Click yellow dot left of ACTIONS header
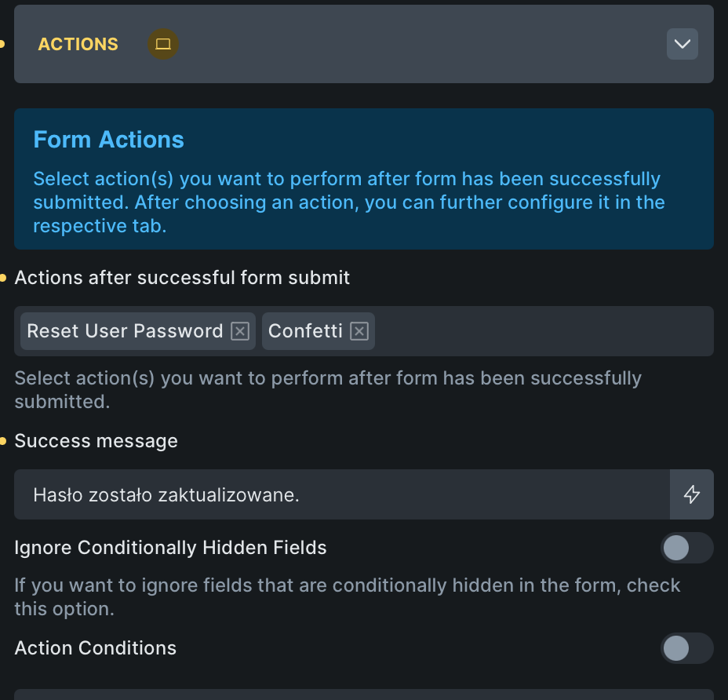Screen dimensions: 728x700 pyautogui.click(x=2, y=44)
